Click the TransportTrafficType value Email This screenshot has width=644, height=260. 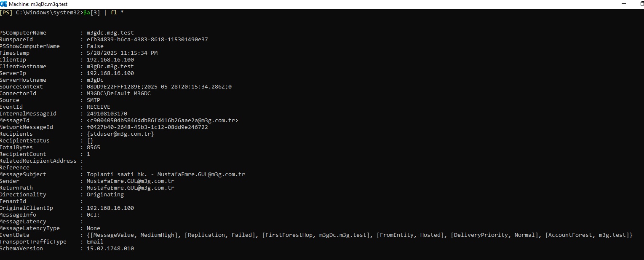(95, 242)
